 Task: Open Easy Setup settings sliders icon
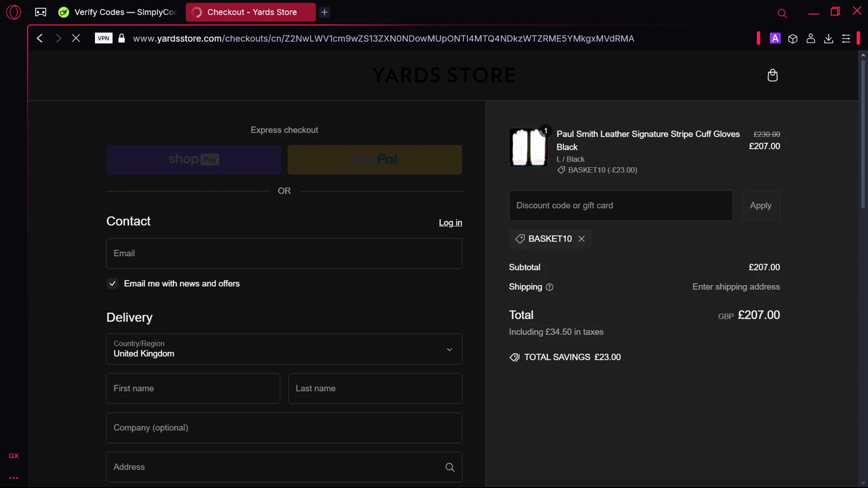click(846, 38)
